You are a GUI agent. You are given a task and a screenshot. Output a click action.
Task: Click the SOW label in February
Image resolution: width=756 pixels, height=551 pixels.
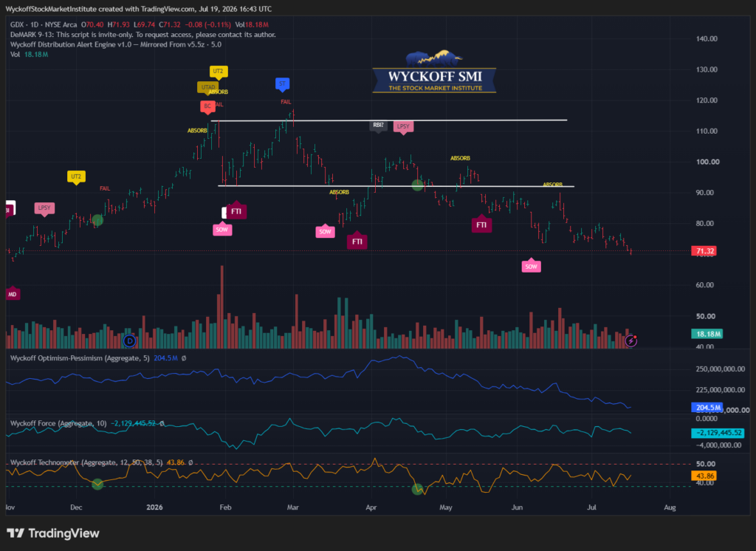221,229
